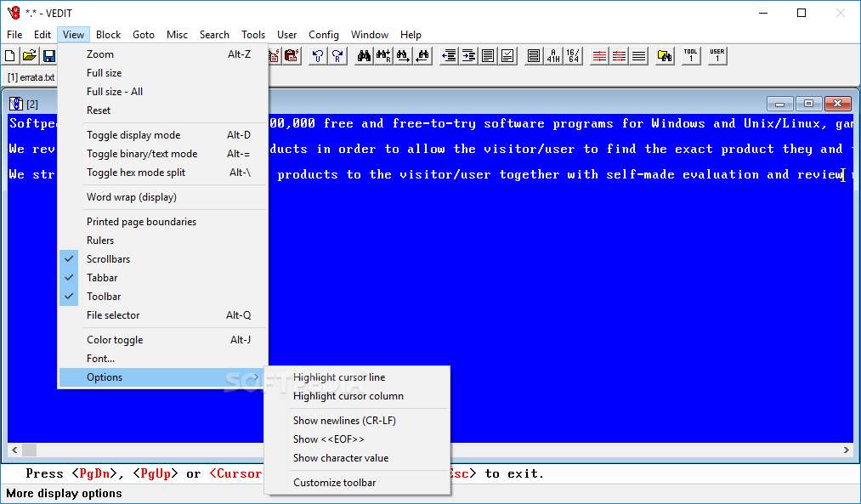The height and width of the screenshot is (504, 861).
Task: Open the Misc menu
Action: [177, 35]
